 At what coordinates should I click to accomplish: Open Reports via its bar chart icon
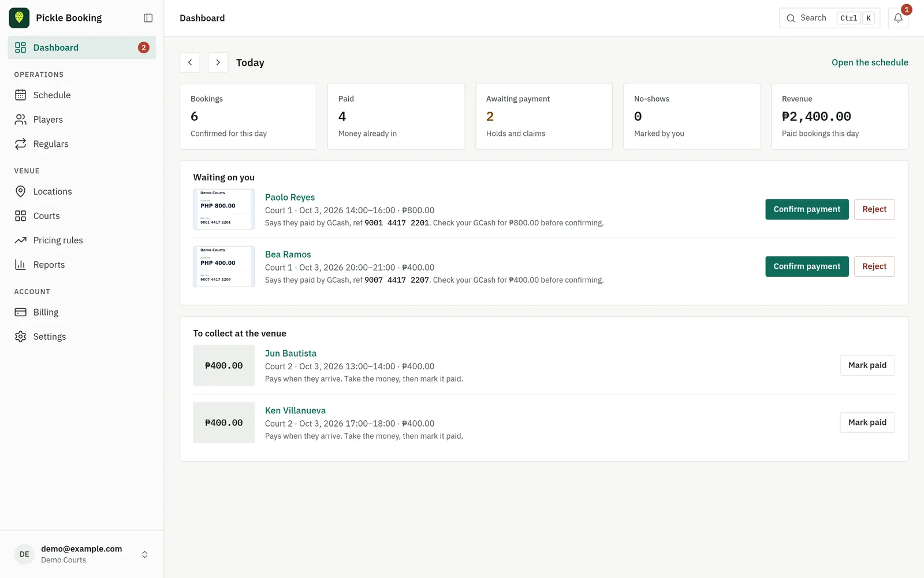pyautogui.click(x=21, y=265)
